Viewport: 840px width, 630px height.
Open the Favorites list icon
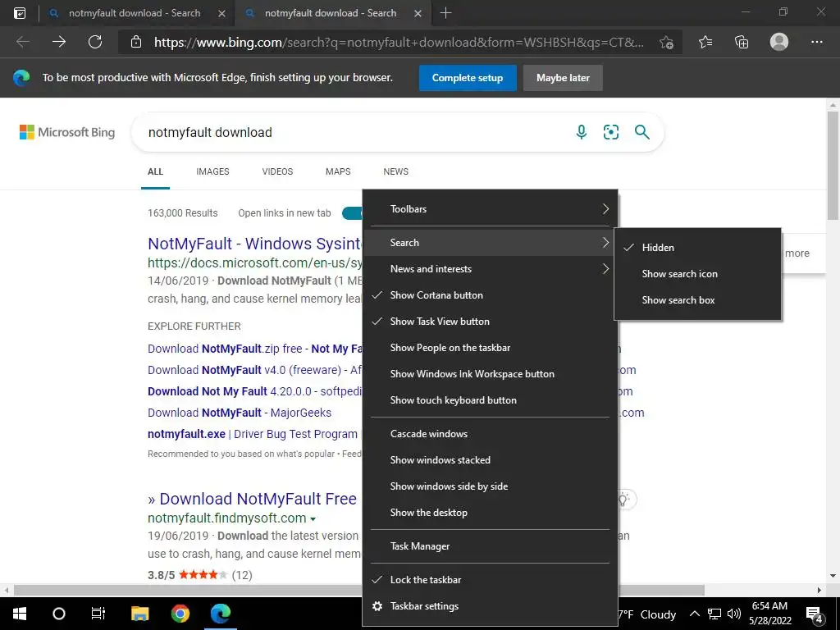[x=705, y=42]
